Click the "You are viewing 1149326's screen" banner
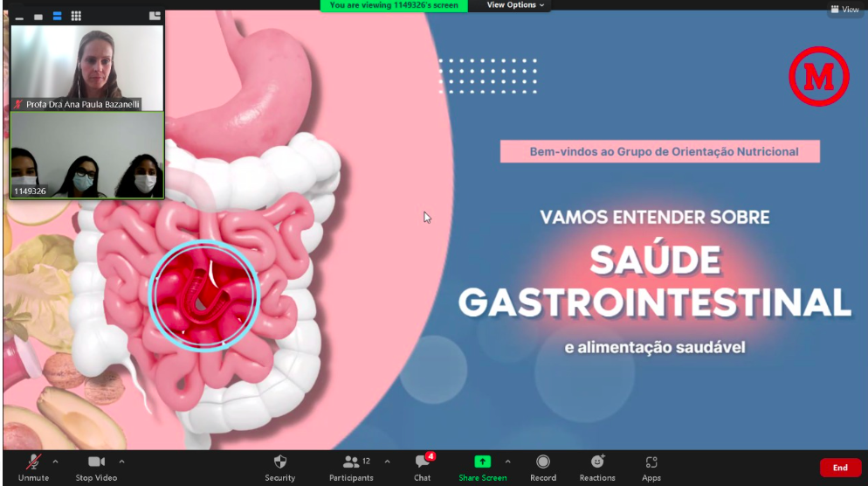The width and height of the screenshot is (868, 486). (x=394, y=5)
